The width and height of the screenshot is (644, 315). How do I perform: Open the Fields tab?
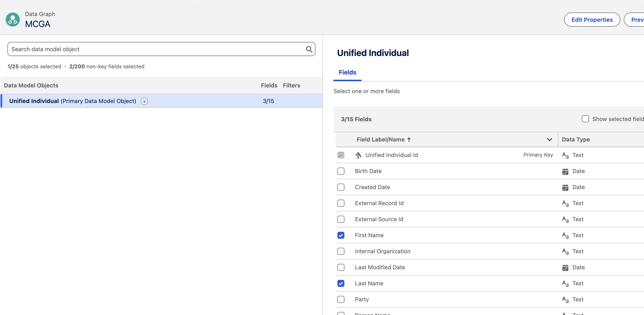click(347, 72)
